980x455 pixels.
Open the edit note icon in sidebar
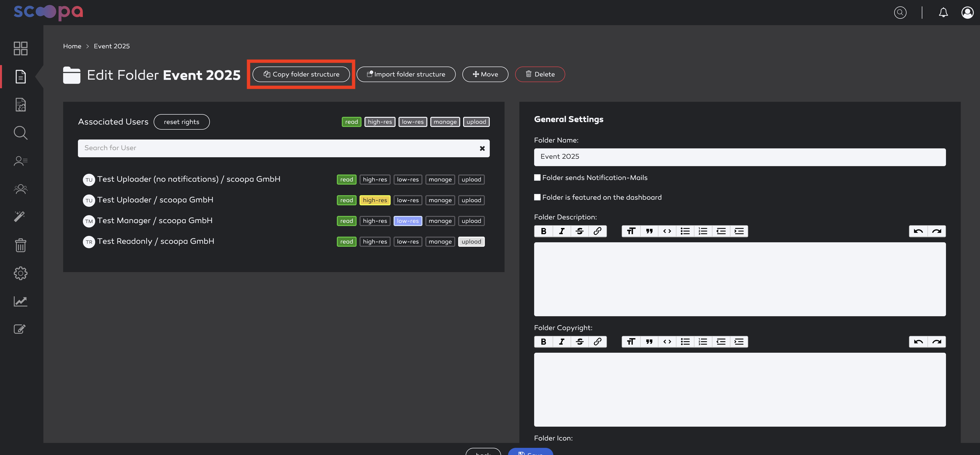[20, 329]
